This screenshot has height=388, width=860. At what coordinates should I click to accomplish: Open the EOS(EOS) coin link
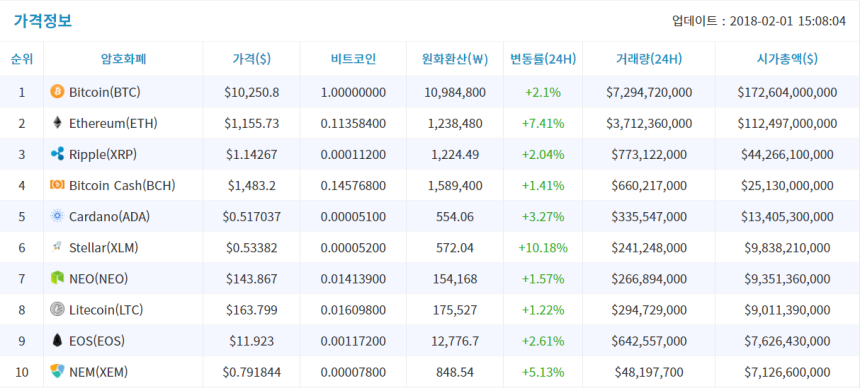point(97,341)
